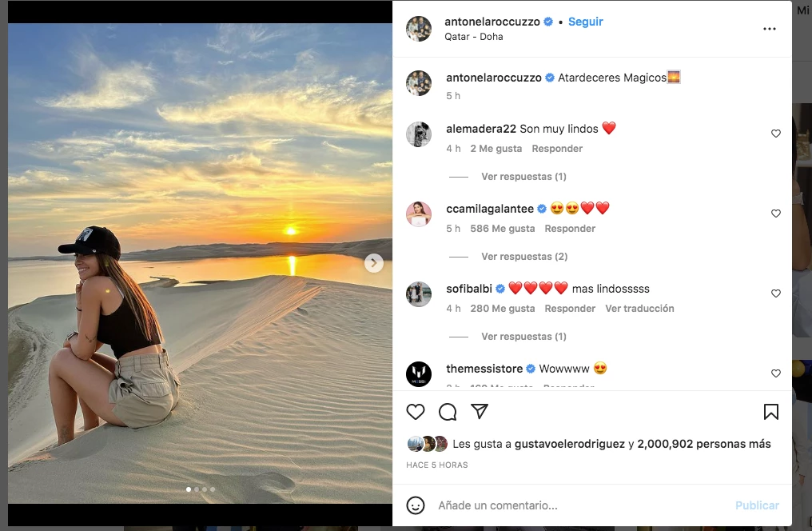
Task: Open themessistore profile avatar
Action: 419,373
